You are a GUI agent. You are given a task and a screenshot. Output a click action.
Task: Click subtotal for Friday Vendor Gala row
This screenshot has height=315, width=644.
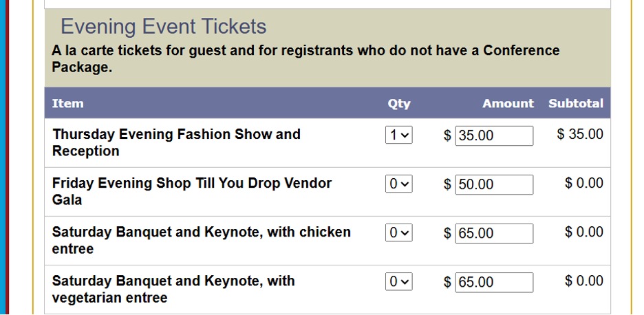584,183
